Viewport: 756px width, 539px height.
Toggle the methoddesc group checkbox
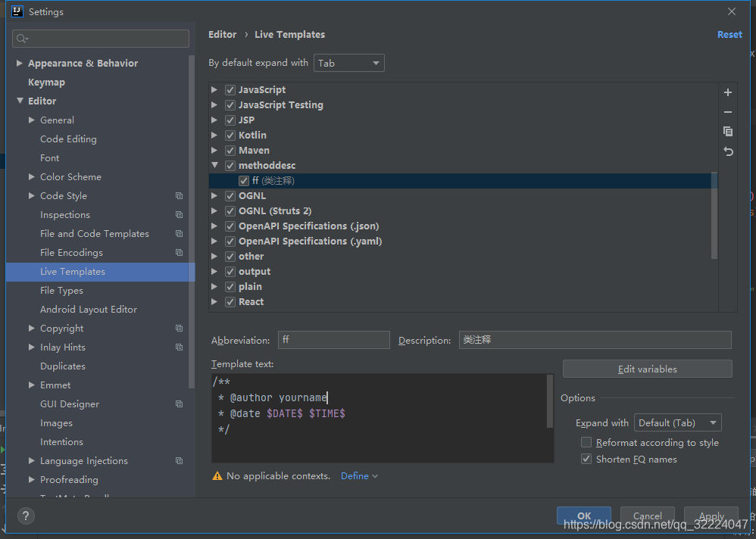pos(230,166)
